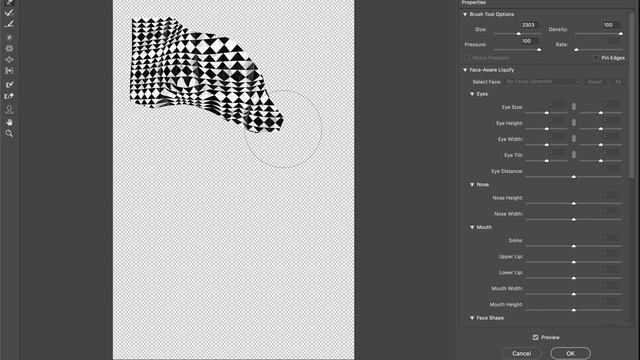
Task: Click the Density slider handle
Action: pos(620,33)
